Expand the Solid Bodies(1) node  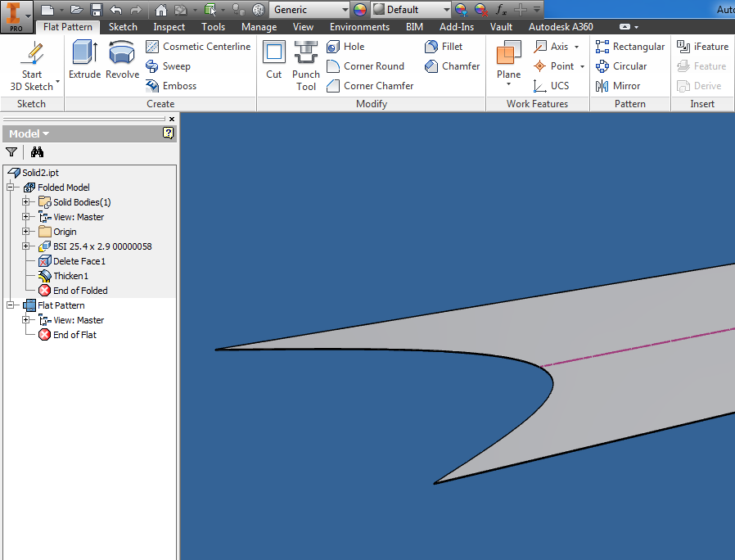coord(24,202)
